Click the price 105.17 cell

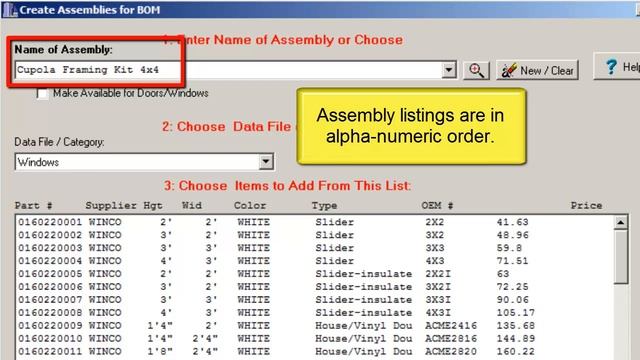[516, 313]
